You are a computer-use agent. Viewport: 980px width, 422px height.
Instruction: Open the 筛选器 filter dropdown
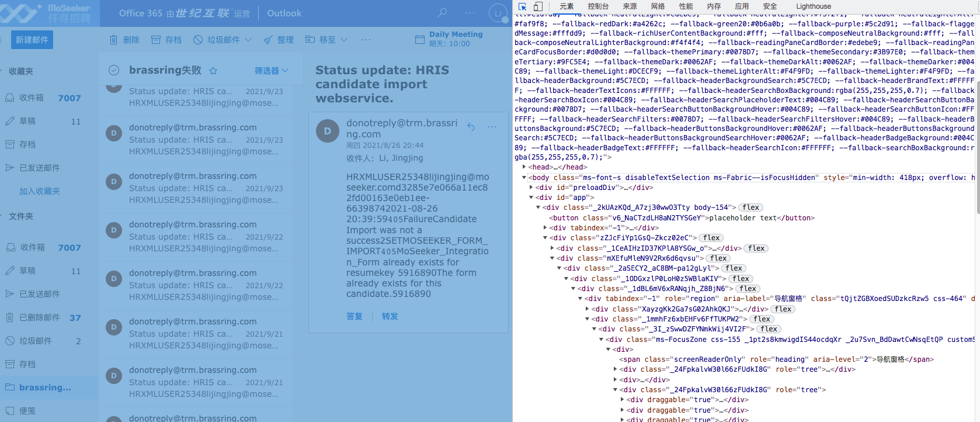click(272, 71)
